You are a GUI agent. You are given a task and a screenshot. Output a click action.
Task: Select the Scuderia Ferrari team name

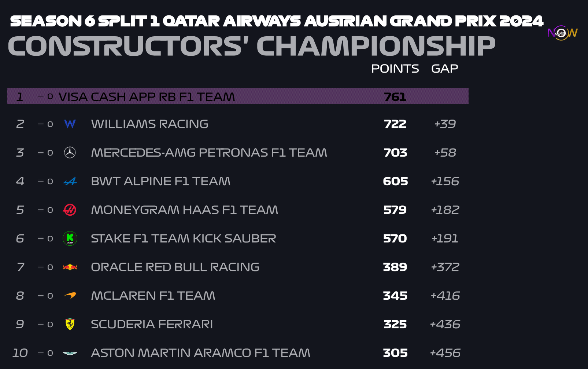pyautogui.click(x=152, y=324)
